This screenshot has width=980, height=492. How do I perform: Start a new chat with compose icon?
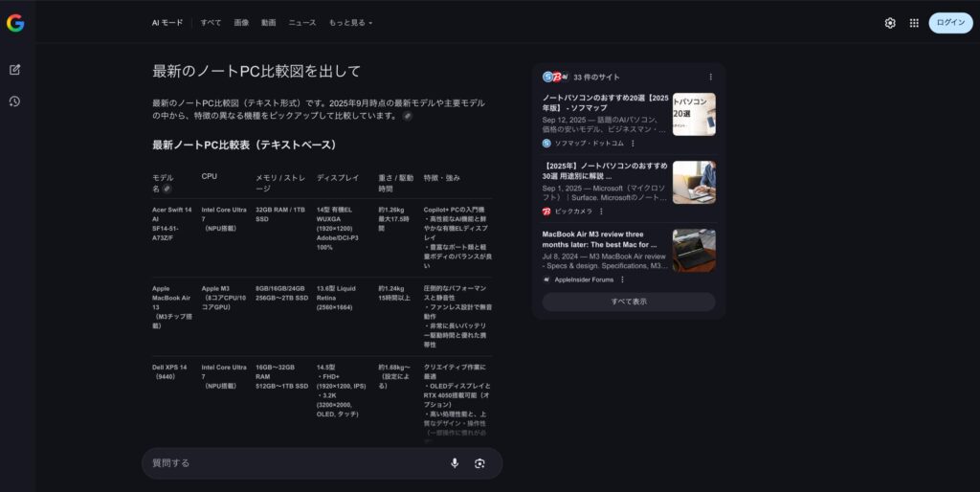[x=15, y=70]
